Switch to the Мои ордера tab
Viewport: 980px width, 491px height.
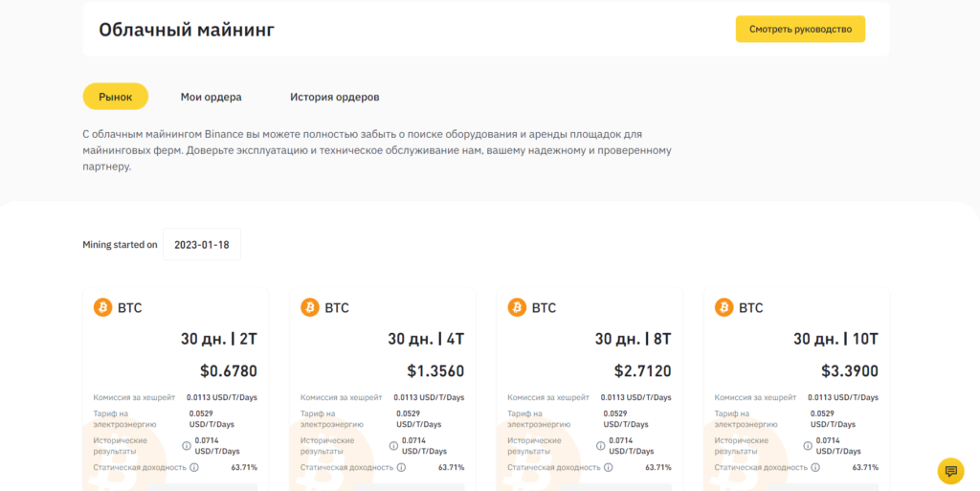[x=211, y=97]
